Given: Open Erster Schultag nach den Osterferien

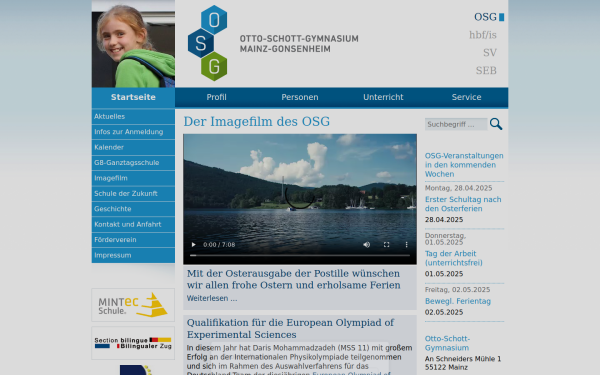Looking at the screenshot, I should pos(463,204).
